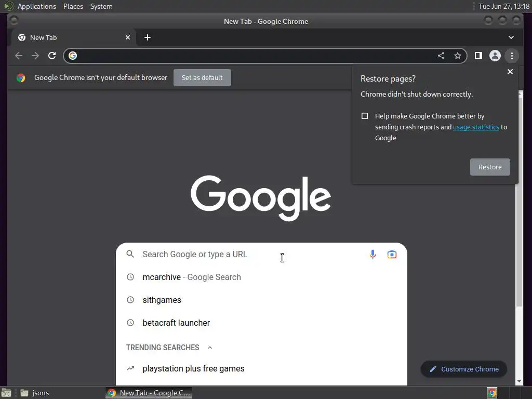This screenshot has width=532, height=399.
Task: Click Set as default button
Action: click(202, 78)
